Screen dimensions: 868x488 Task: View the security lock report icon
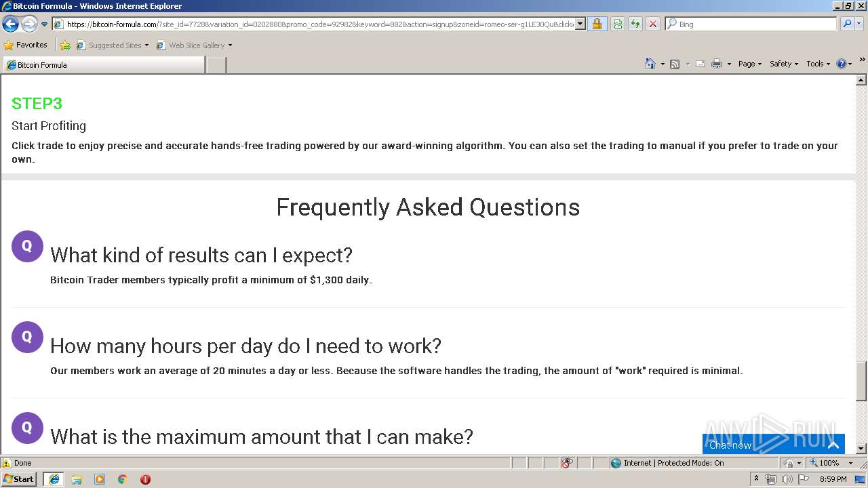597,24
